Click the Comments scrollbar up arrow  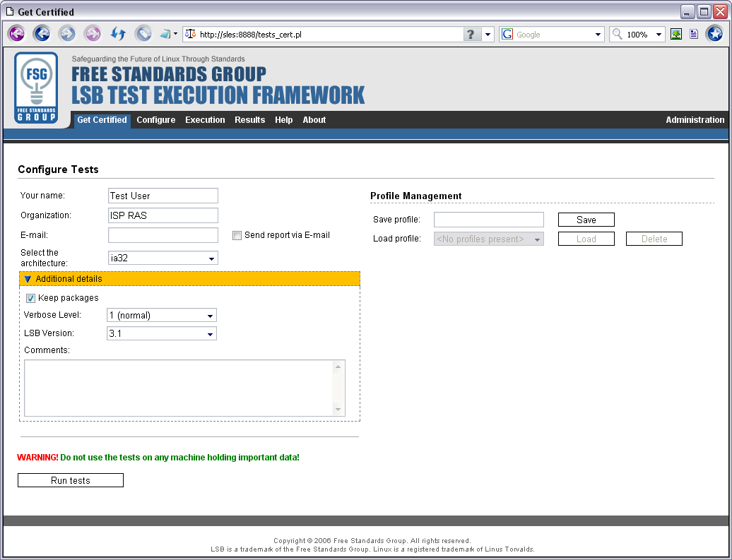click(338, 367)
